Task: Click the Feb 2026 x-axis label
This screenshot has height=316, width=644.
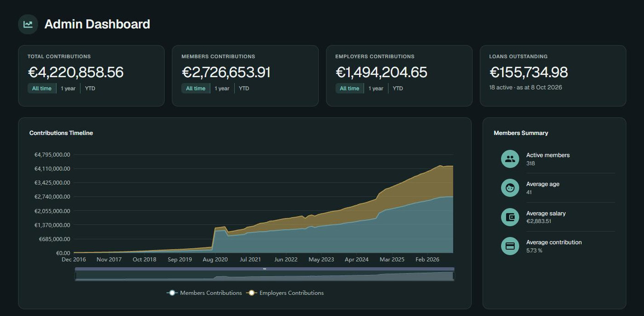Action: click(427, 260)
